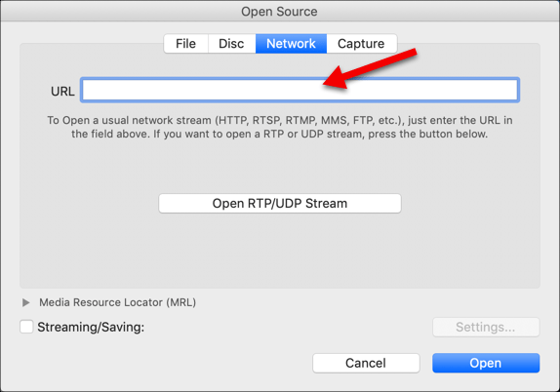Click the Media Resource Locator (MRL) label
Screen dimensions: 560x392
coord(117,302)
